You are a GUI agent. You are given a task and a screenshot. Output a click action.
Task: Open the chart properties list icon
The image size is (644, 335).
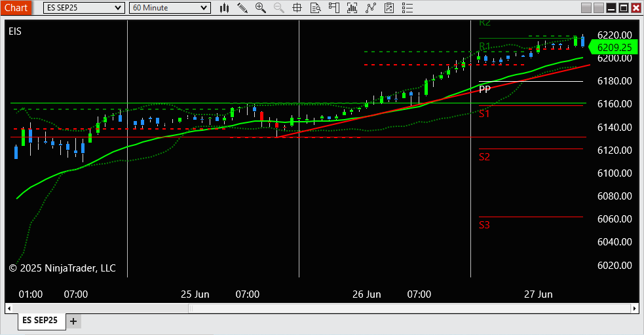pyautogui.click(x=407, y=8)
